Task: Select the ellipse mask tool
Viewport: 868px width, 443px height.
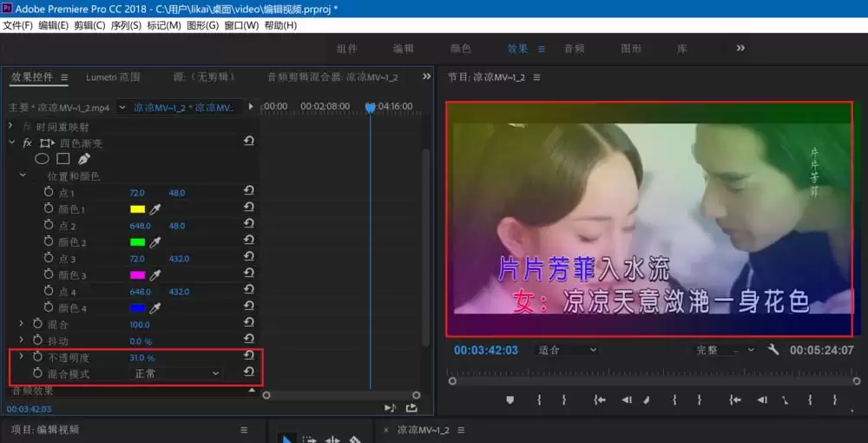Action: (x=42, y=159)
